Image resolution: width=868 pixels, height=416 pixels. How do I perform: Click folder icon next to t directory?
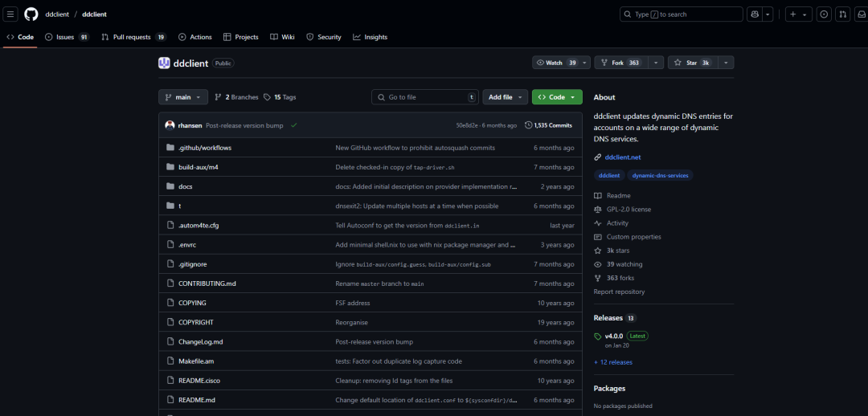click(x=170, y=206)
